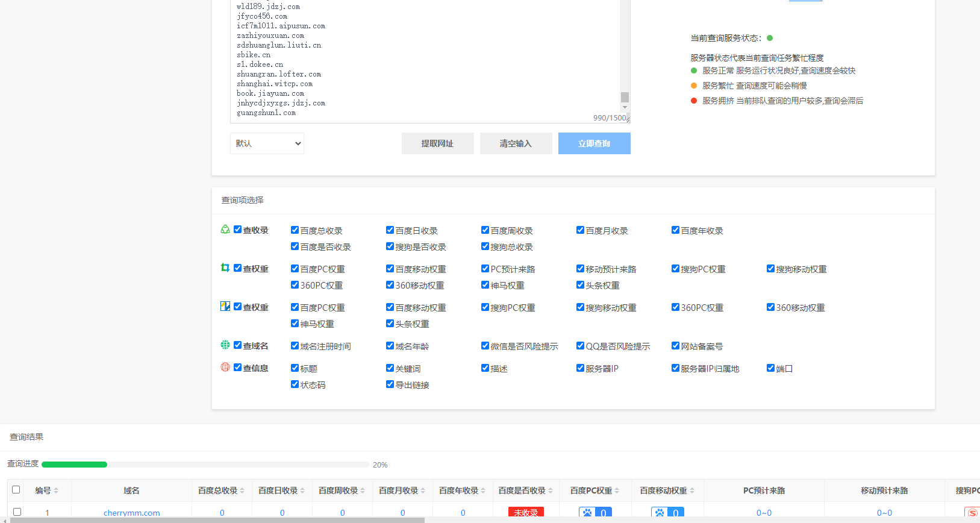
Task: Uncheck 百度总收录 option
Action: click(295, 230)
